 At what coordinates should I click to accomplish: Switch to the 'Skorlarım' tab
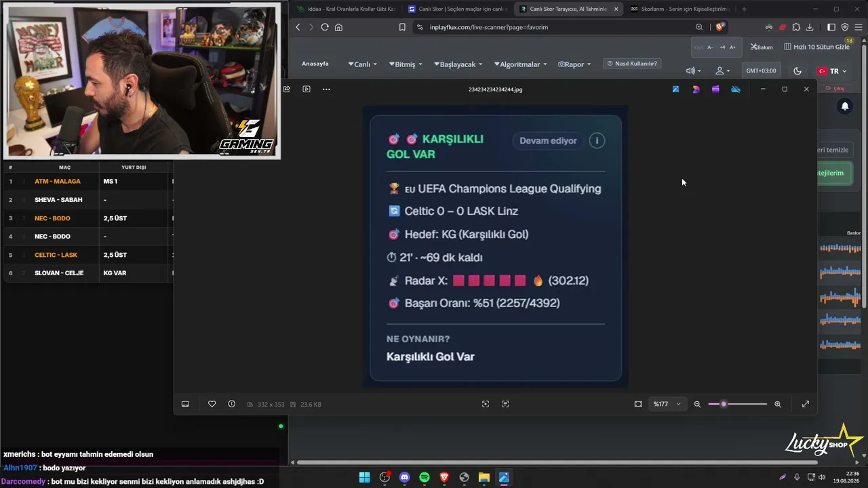click(679, 9)
